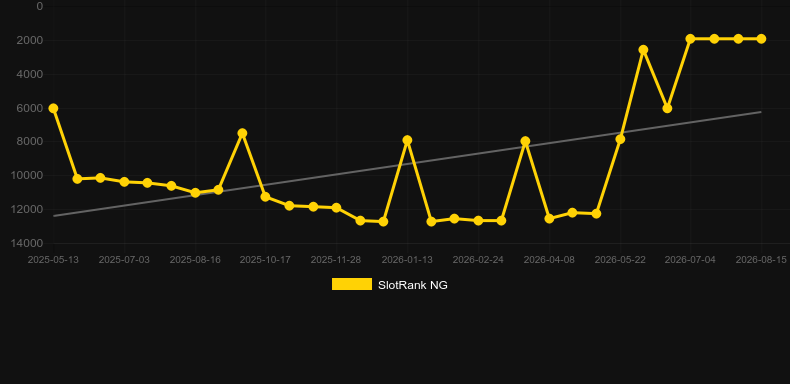Click the x-axis label 2026-08-15
790x384 pixels.
coord(761,260)
